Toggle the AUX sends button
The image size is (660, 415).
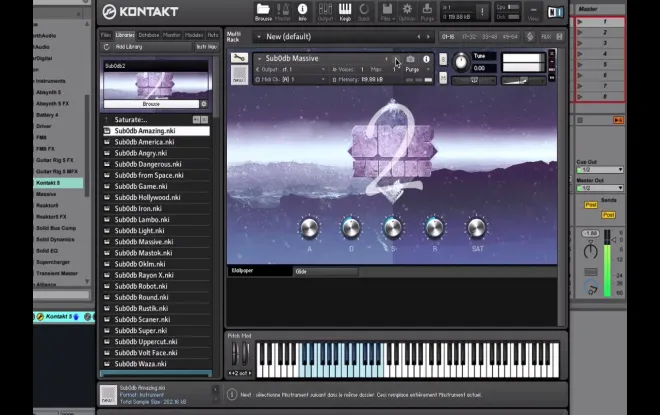pyautogui.click(x=546, y=37)
